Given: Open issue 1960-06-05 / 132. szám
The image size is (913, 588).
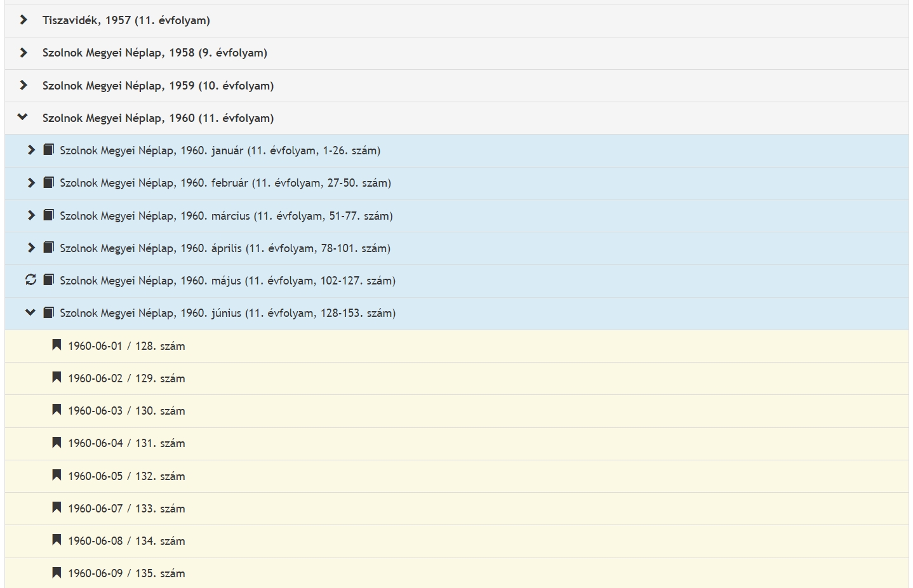Looking at the screenshot, I should (126, 476).
